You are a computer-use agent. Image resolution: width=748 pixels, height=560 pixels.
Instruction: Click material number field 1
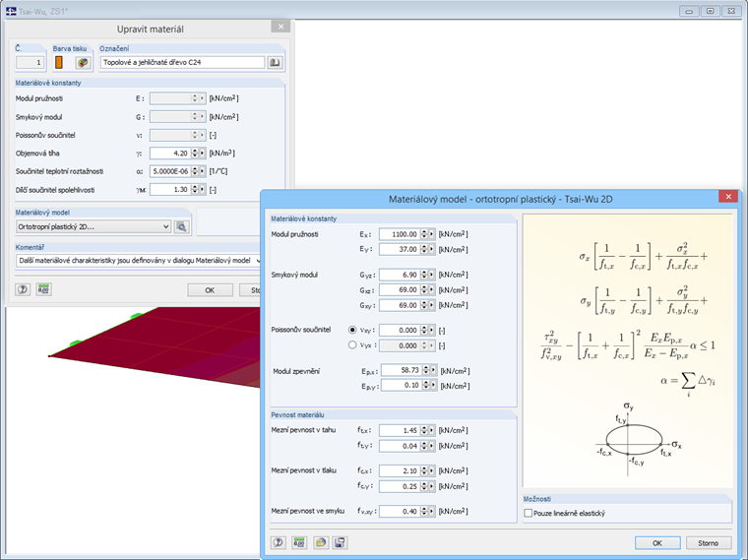click(x=31, y=62)
